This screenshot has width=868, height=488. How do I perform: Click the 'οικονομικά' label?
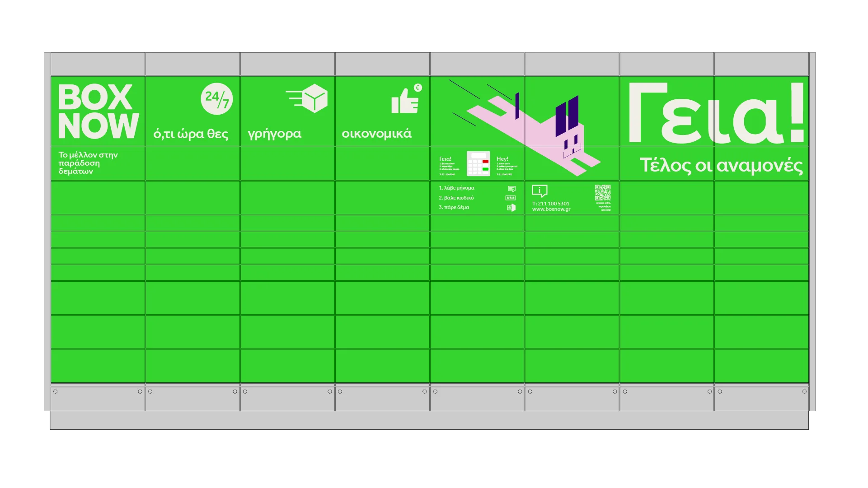click(x=376, y=134)
